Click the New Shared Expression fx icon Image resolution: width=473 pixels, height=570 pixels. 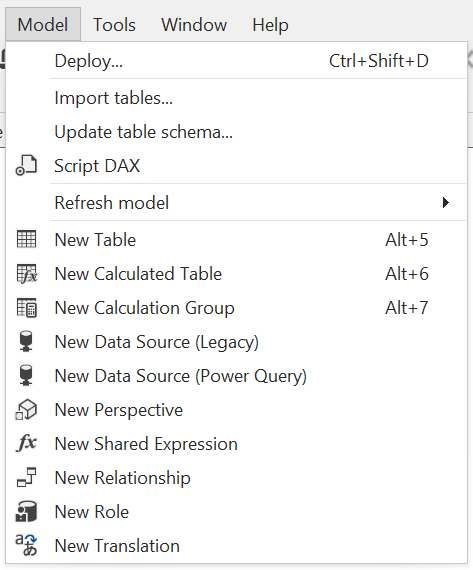pos(27,443)
